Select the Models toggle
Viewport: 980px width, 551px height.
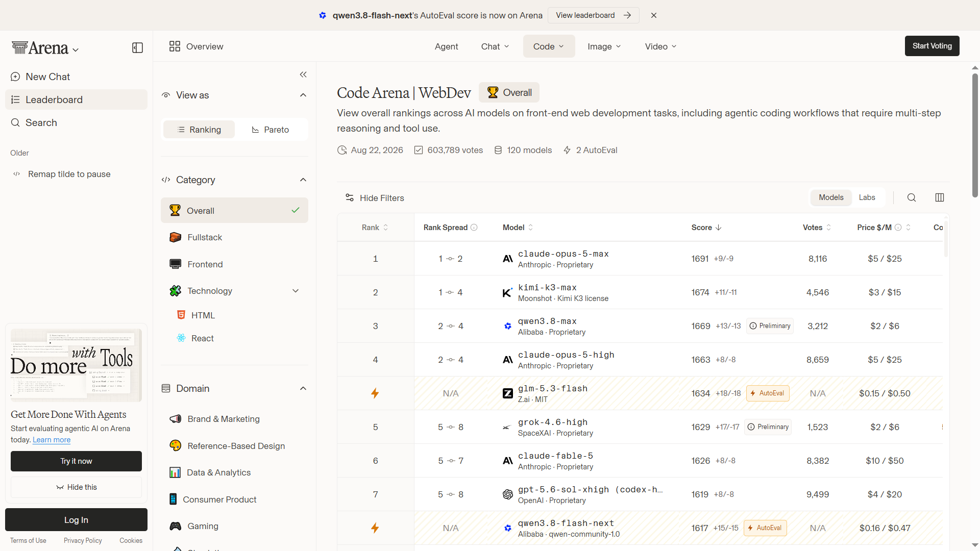[831, 197]
